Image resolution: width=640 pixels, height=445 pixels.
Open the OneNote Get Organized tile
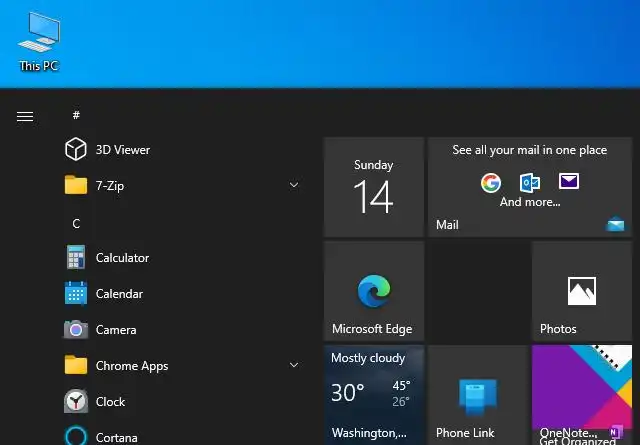pos(582,395)
